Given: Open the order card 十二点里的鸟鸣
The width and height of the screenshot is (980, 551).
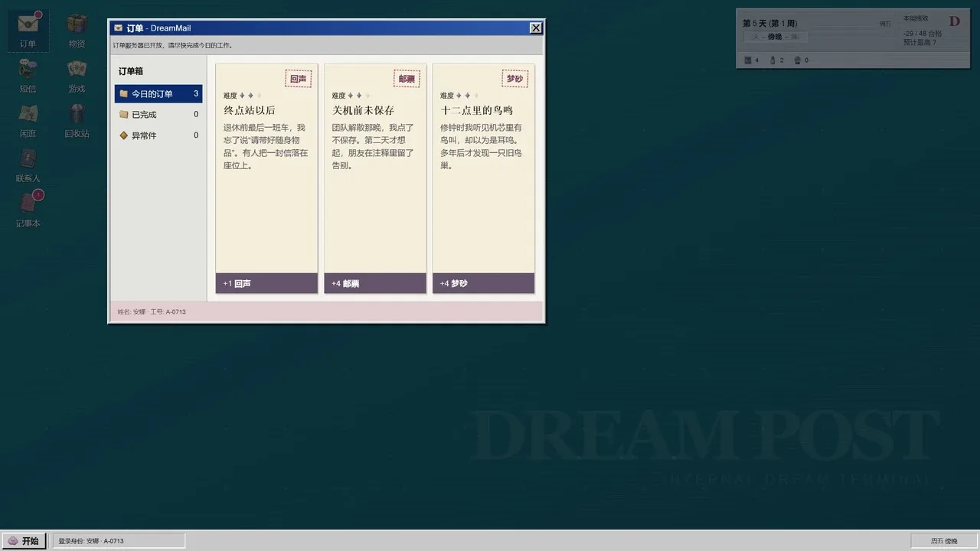Looking at the screenshot, I should pyautogui.click(x=483, y=178).
